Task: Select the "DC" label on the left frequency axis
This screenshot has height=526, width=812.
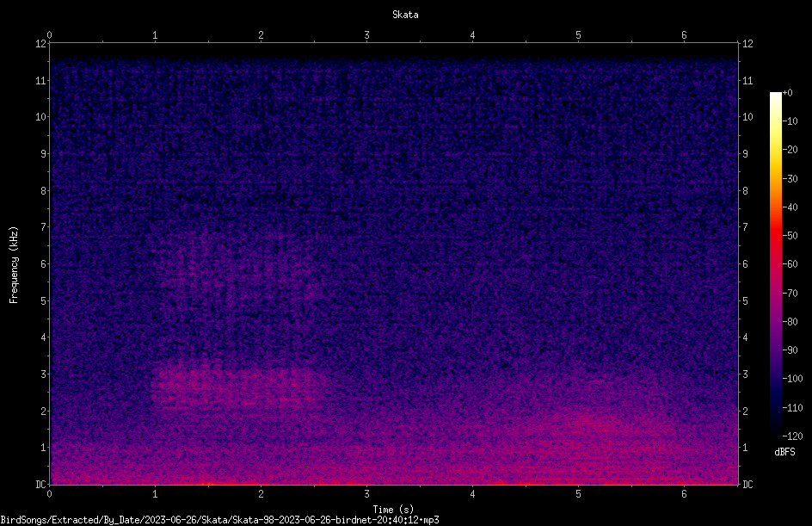Action: point(41,485)
